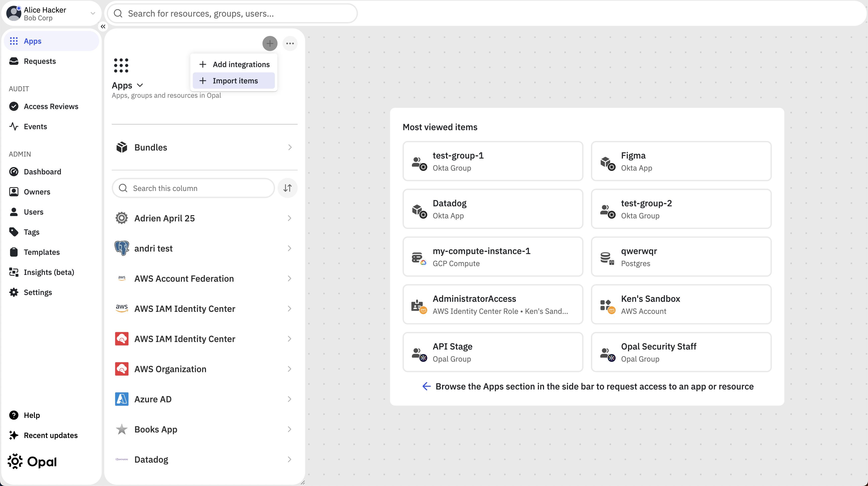This screenshot has width=868, height=486.
Task: Collapse the sidebar with double-chevron icon
Action: point(103,26)
